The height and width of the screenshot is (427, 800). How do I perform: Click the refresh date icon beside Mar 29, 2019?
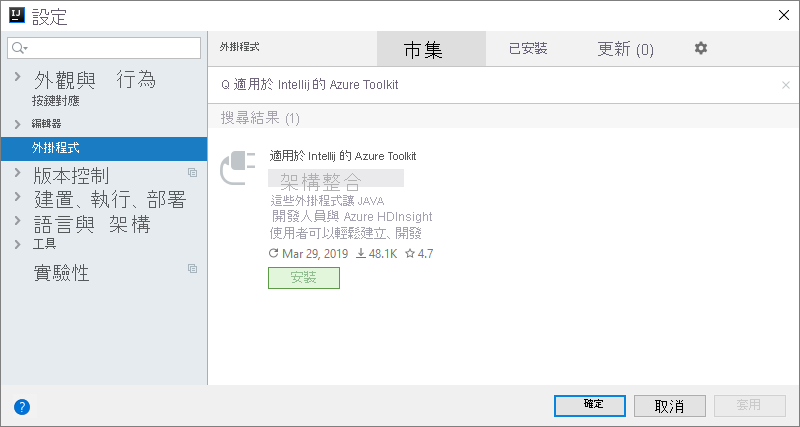point(273,253)
